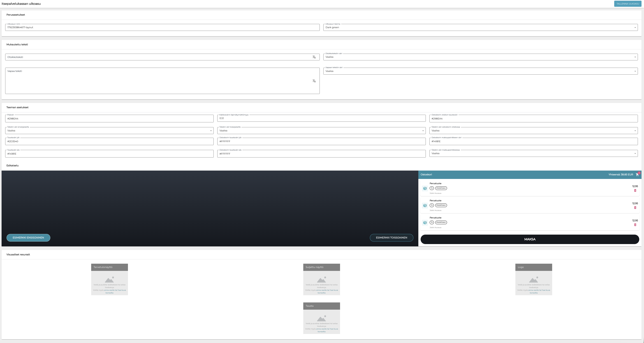Open Otsikkotekstin väri dropdown
Image resolution: width=644 pixels, height=343 pixels.
(480, 57)
